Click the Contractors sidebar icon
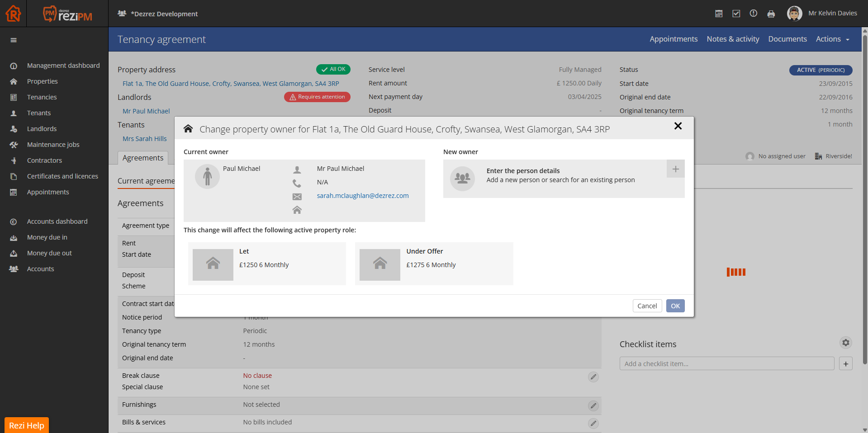The width and height of the screenshot is (868, 433). point(14,161)
